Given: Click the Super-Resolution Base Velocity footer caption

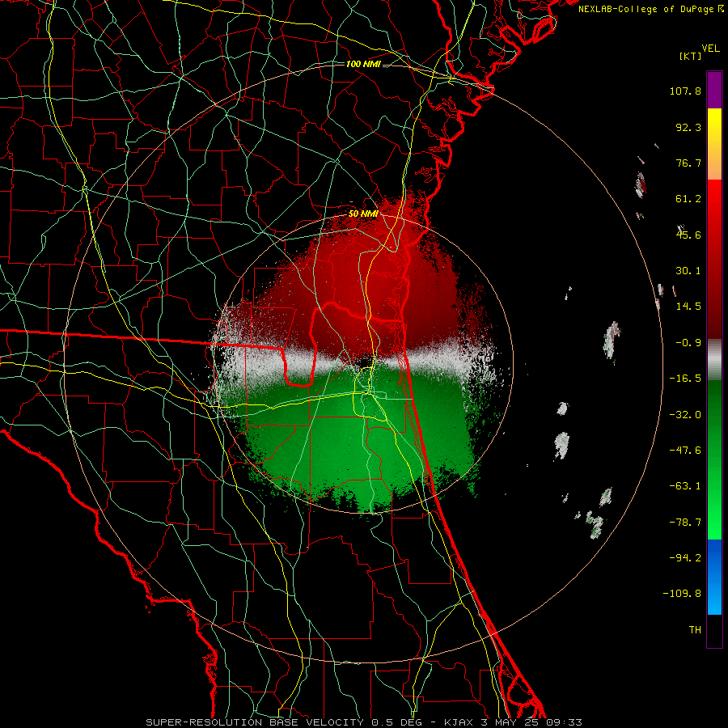Looking at the screenshot, I should tap(363, 722).
